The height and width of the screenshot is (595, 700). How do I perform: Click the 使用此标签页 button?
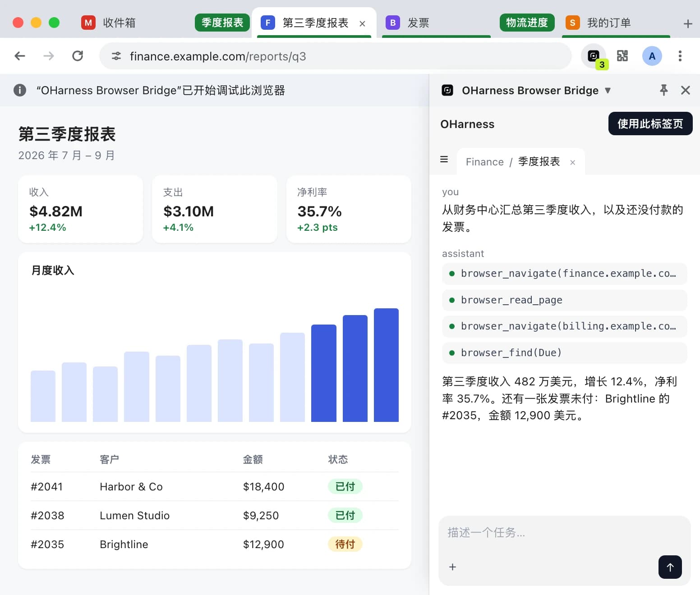(650, 124)
